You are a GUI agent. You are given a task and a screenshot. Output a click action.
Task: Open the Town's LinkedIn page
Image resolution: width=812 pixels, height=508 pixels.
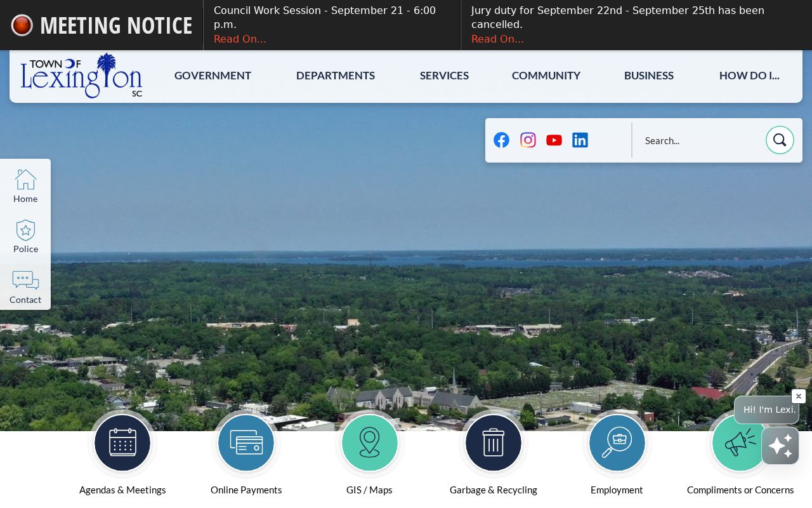580,140
